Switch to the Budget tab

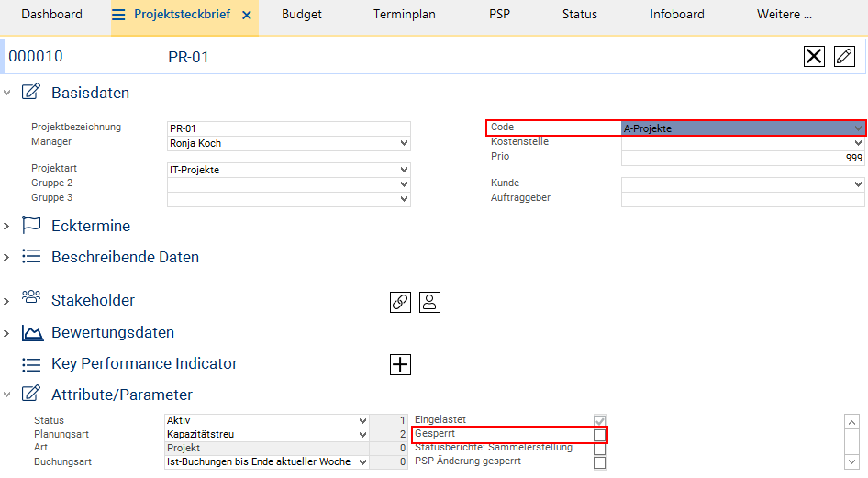(x=302, y=15)
